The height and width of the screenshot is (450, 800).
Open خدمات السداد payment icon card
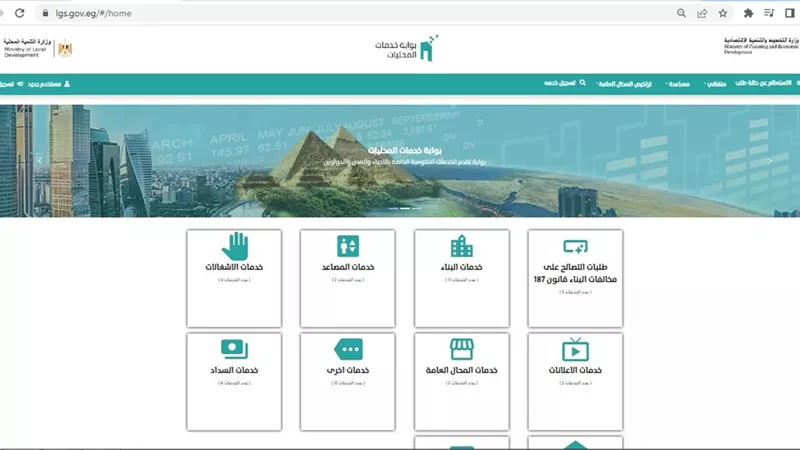pos(234,382)
